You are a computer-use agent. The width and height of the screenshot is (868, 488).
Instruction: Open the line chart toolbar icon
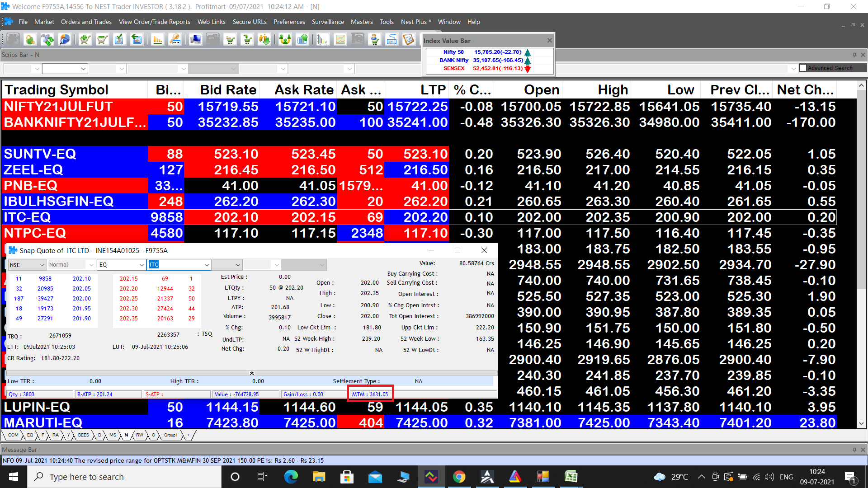(340, 40)
